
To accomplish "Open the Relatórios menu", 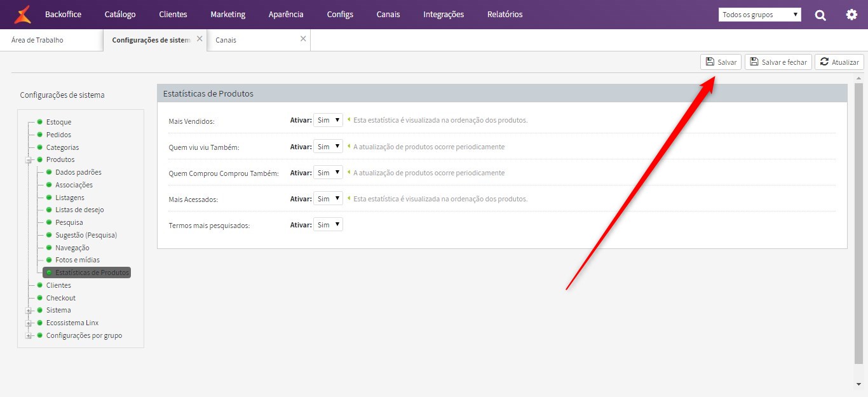I will pyautogui.click(x=505, y=14).
